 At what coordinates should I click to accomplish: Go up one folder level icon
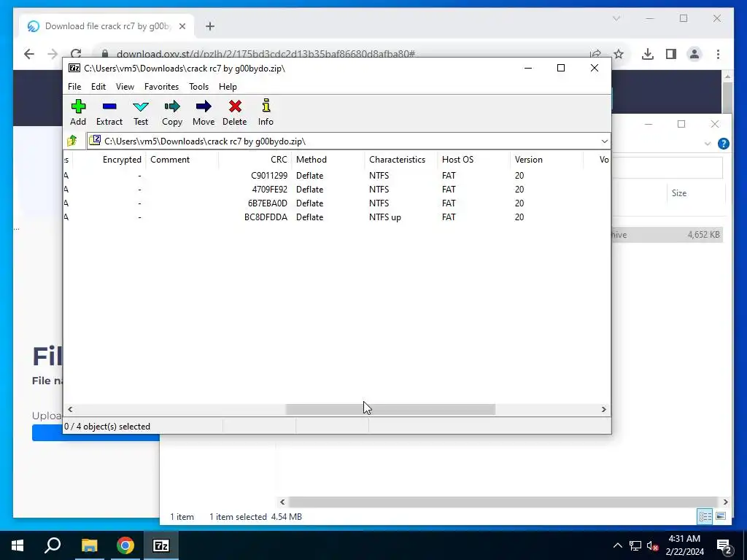(72, 141)
